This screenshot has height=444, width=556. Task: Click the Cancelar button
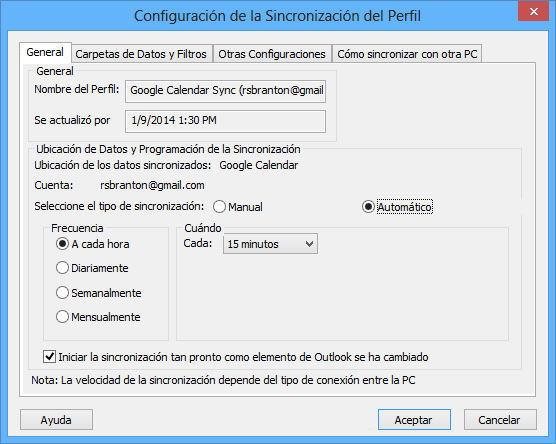point(500,420)
